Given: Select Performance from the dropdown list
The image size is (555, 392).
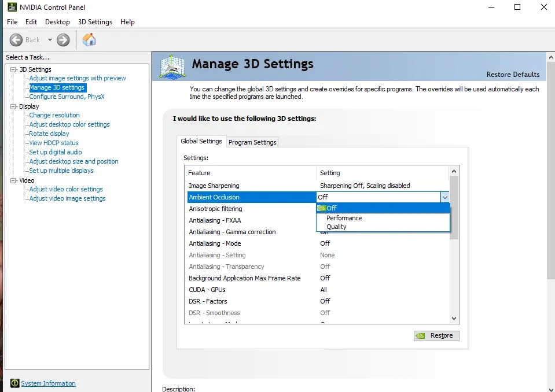Looking at the screenshot, I should point(343,218).
